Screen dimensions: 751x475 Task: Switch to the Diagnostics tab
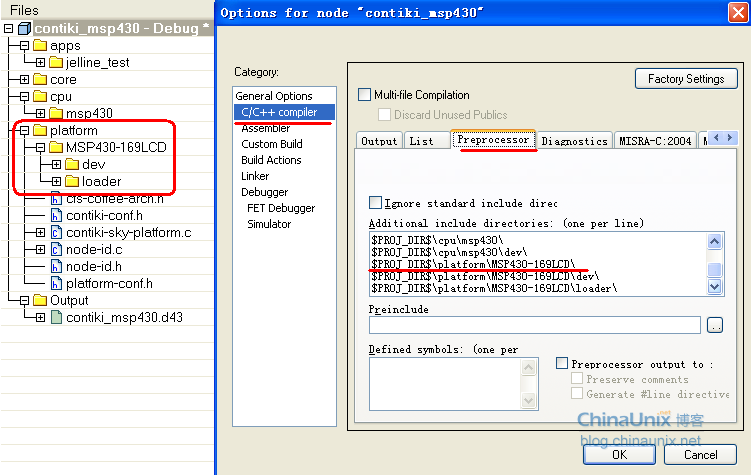tap(574, 141)
